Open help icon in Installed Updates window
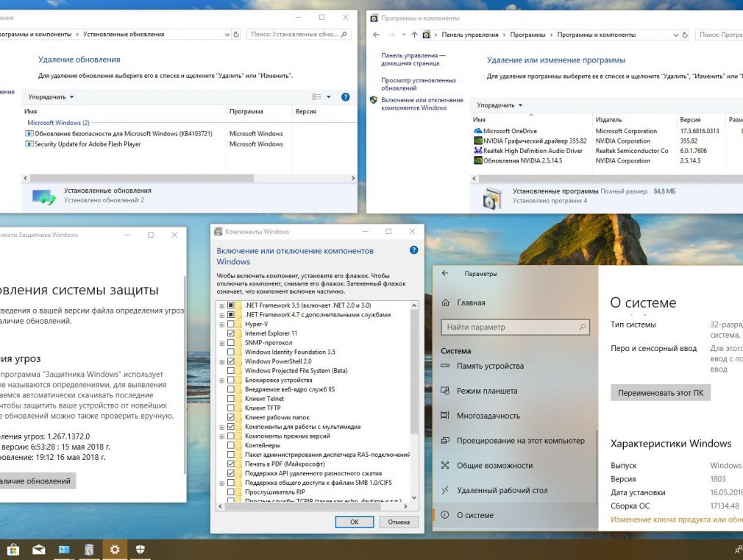Viewport: 743px width, 560px height. (346, 96)
